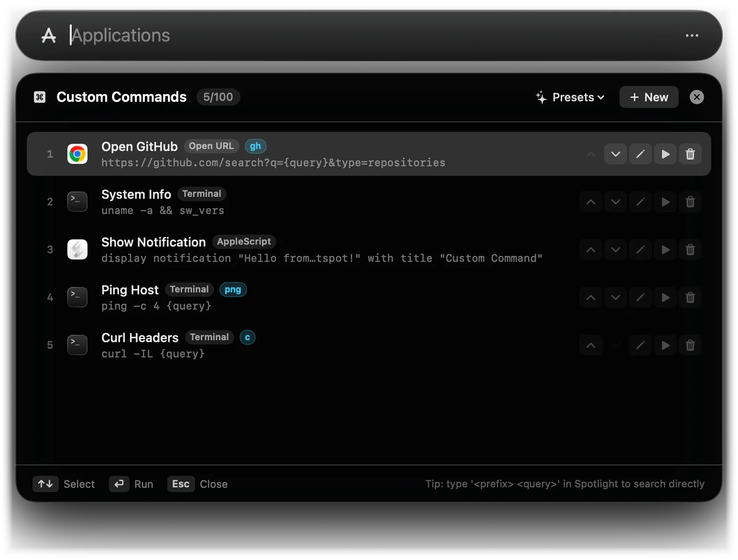Close the Custom Commands panel
The image size is (738, 560).
[697, 97]
